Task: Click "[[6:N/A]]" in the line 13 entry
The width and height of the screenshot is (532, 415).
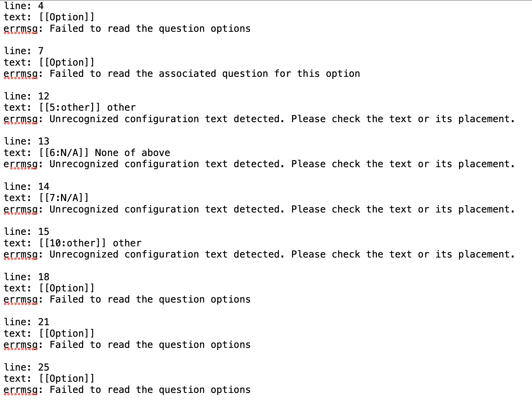Action: [x=64, y=153]
